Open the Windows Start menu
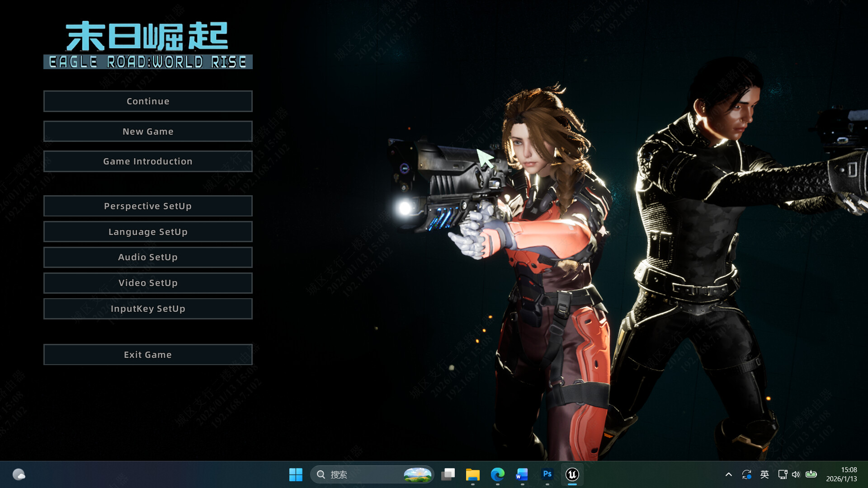 coord(296,474)
